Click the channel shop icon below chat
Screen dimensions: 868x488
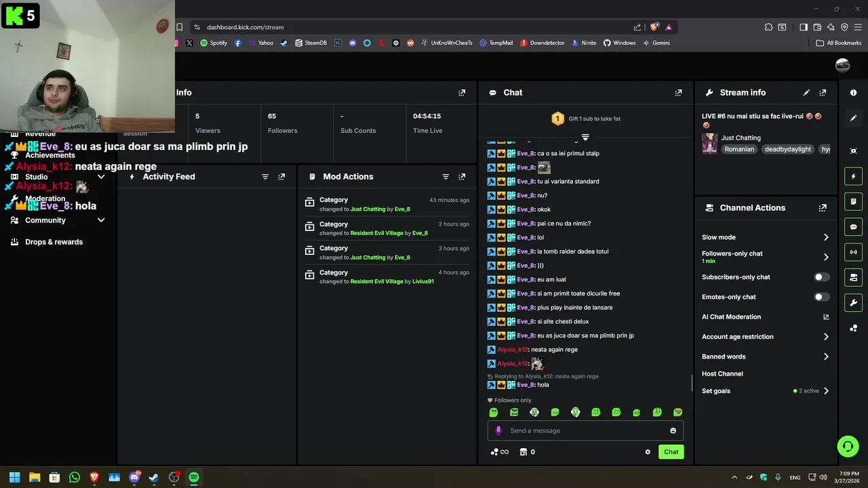coord(524,452)
